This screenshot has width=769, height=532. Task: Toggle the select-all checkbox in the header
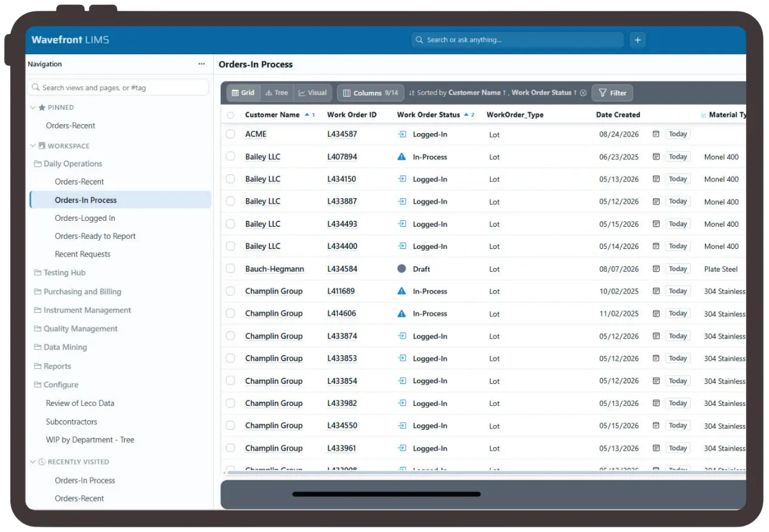231,115
